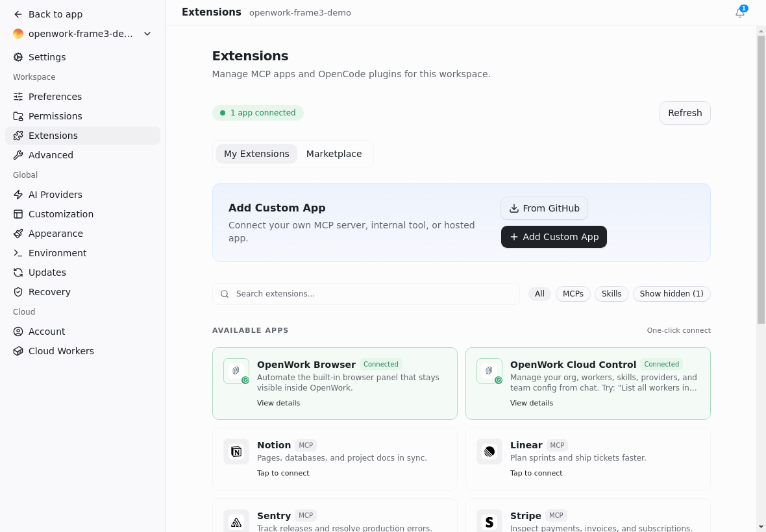Click the Stripe app icon
Image resolution: width=766 pixels, height=532 pixels.
click(x=489, y=522)
